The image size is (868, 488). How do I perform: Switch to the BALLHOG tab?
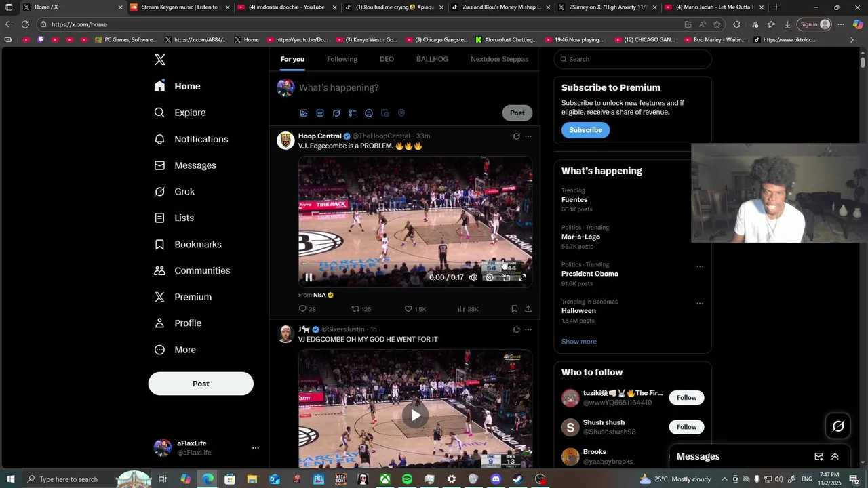click(432, 59)
